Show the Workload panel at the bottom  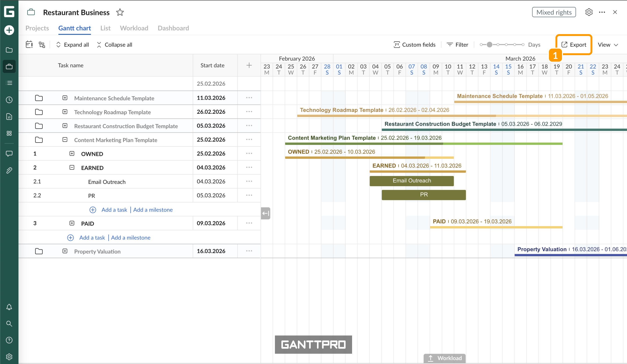pyautogui.click(x=444, y=358)
